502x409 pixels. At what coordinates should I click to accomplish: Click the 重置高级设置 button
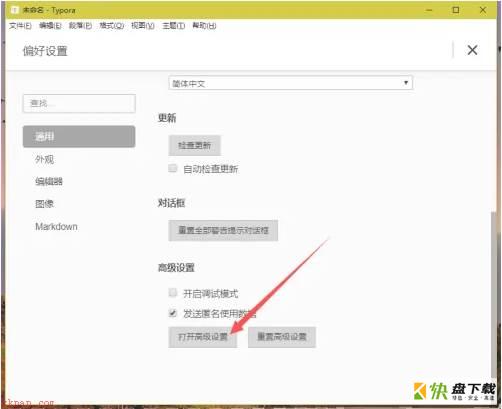tap(282, 337)
